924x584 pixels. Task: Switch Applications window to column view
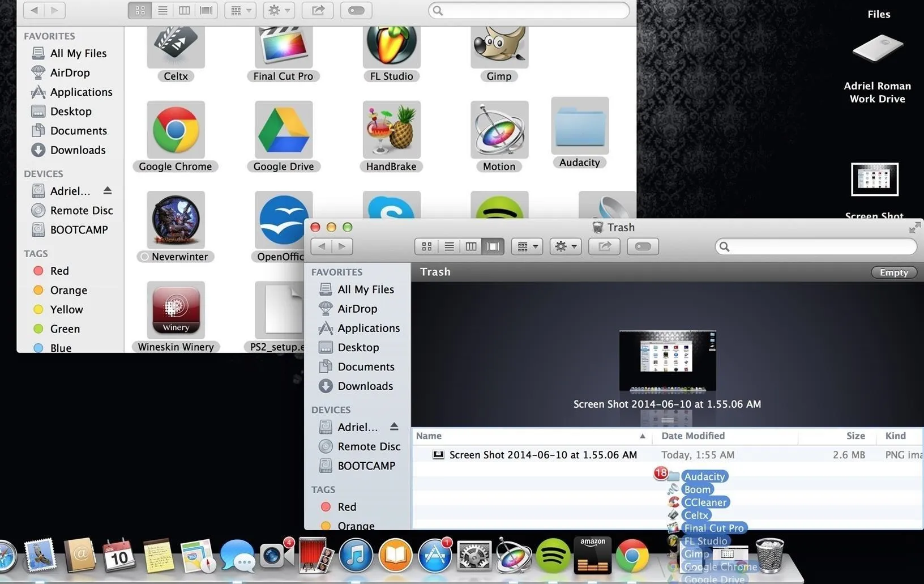185,10
